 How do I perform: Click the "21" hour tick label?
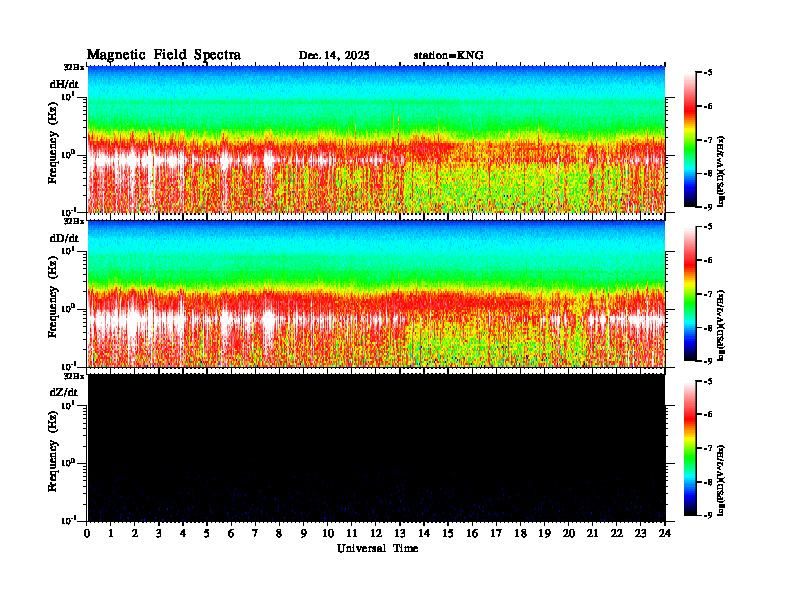tap(592, 533)
